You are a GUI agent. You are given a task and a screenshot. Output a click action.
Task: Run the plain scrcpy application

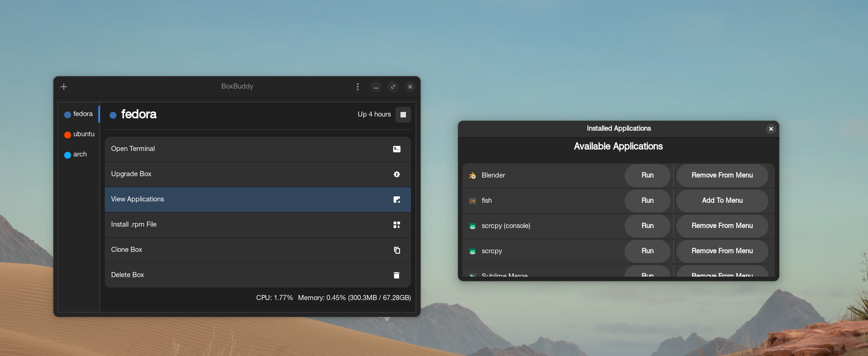pos(648,251)
